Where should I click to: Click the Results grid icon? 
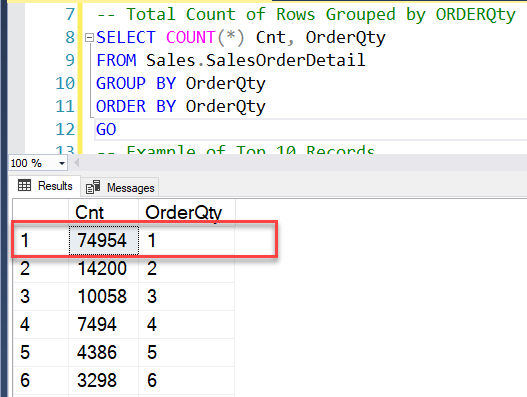point(24,186)
